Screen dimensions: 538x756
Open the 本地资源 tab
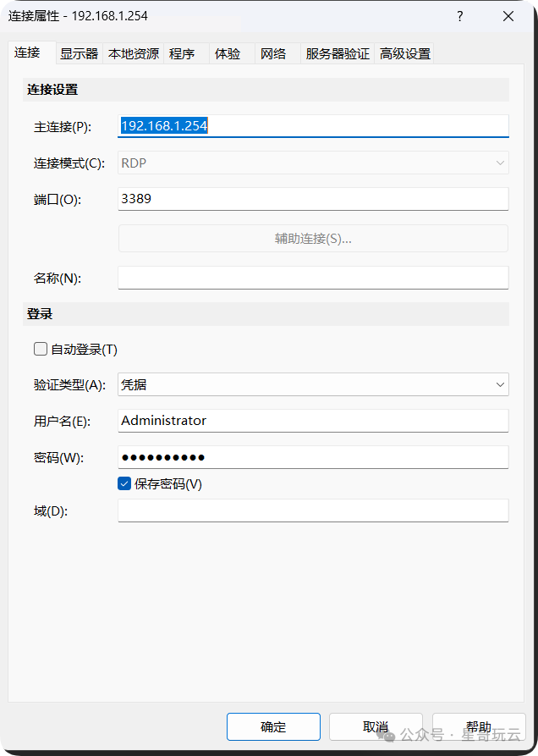coord(133,53)
